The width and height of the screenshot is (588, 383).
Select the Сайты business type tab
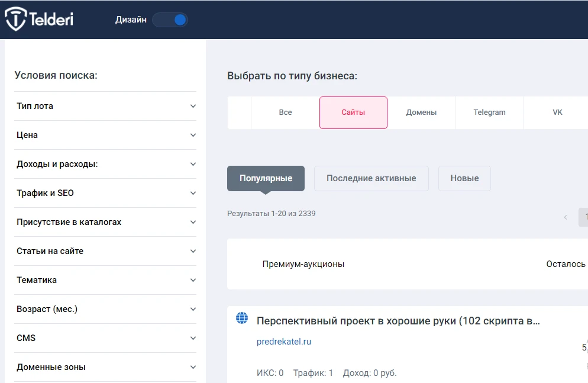tap(353, 112)
